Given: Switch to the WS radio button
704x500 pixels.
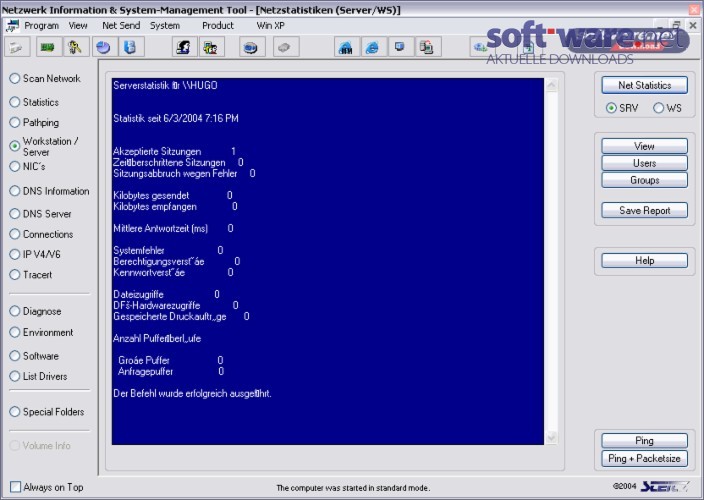Looking at the screenshot, I should point(658,108).
